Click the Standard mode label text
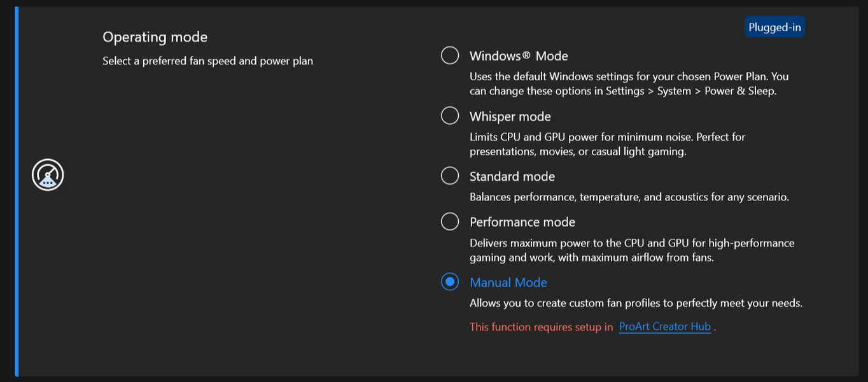 click(512, 176)
